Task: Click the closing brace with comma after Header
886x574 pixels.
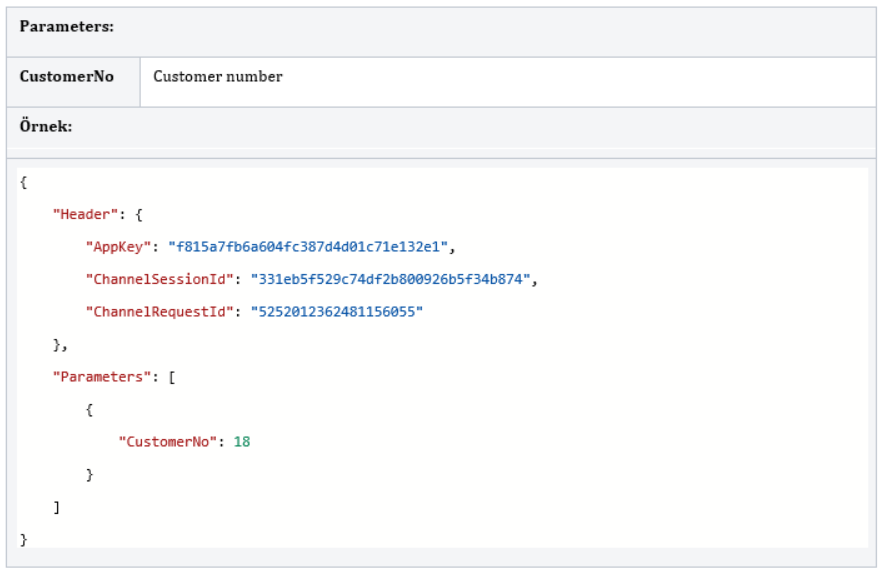Action: [x=59, y=345]
